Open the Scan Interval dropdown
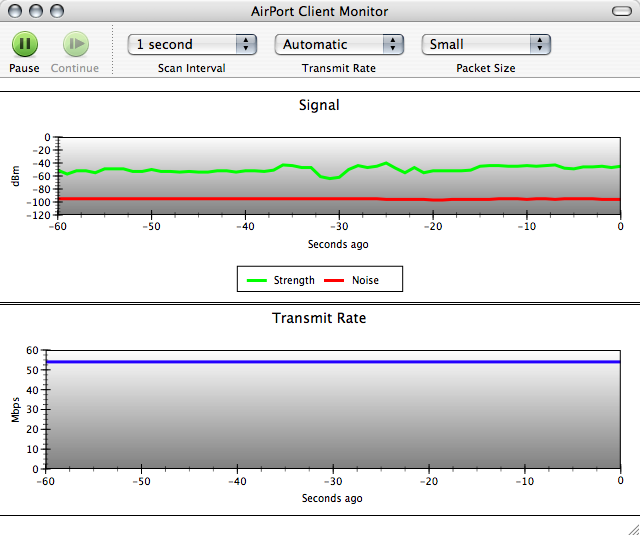 [192, 44]
